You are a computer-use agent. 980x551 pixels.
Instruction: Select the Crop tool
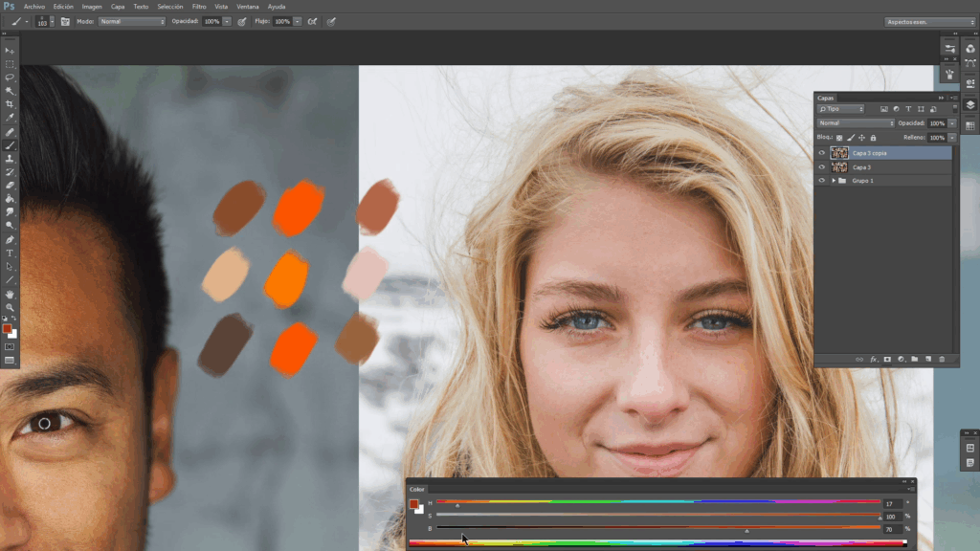(10, 103)
